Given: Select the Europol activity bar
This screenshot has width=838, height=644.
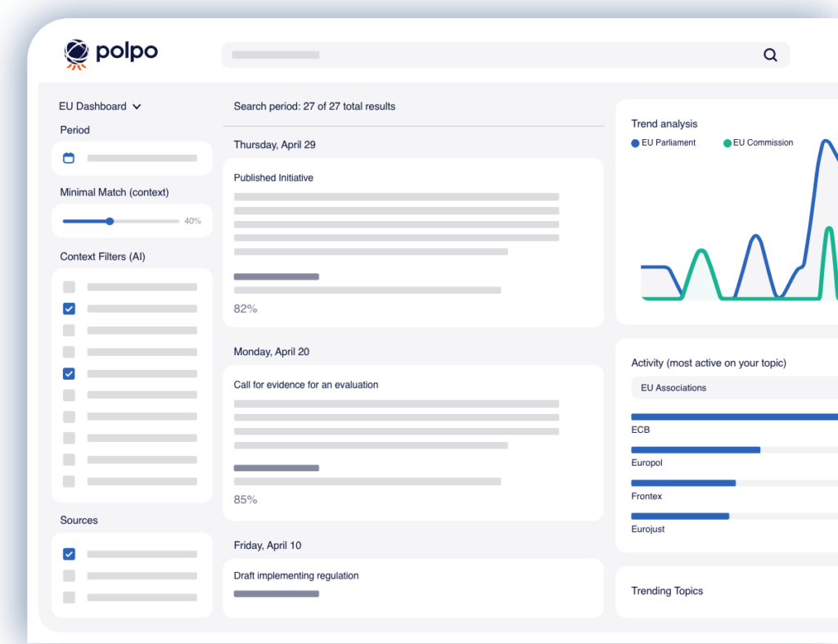Looking at the screenshot, I should 696,449.
